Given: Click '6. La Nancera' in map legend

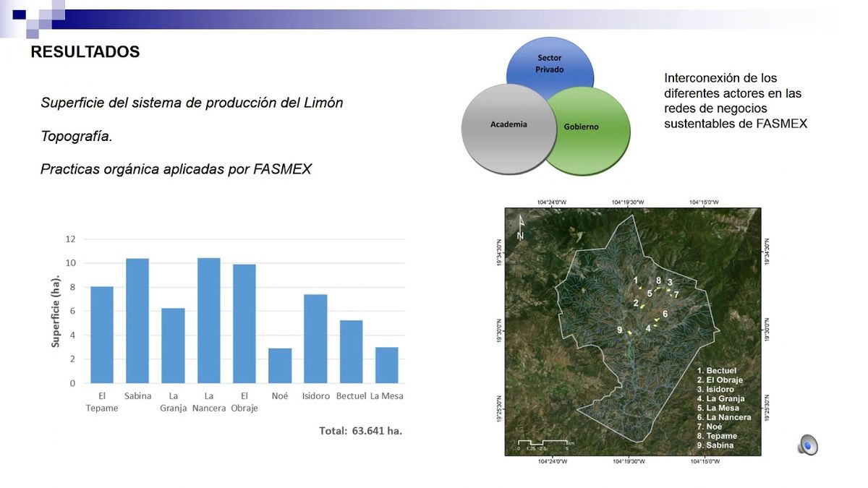Looking at the screenshot, I should click(724, 417).
